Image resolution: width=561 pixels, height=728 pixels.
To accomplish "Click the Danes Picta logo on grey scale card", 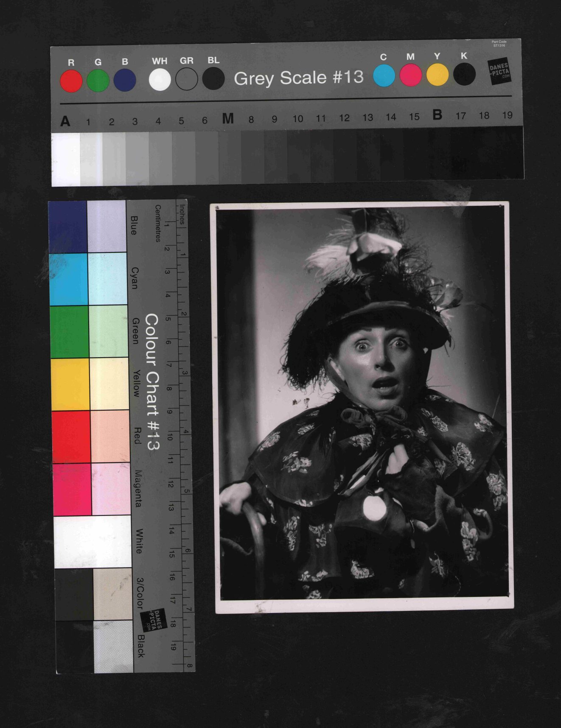I will (x=499, y=71).
